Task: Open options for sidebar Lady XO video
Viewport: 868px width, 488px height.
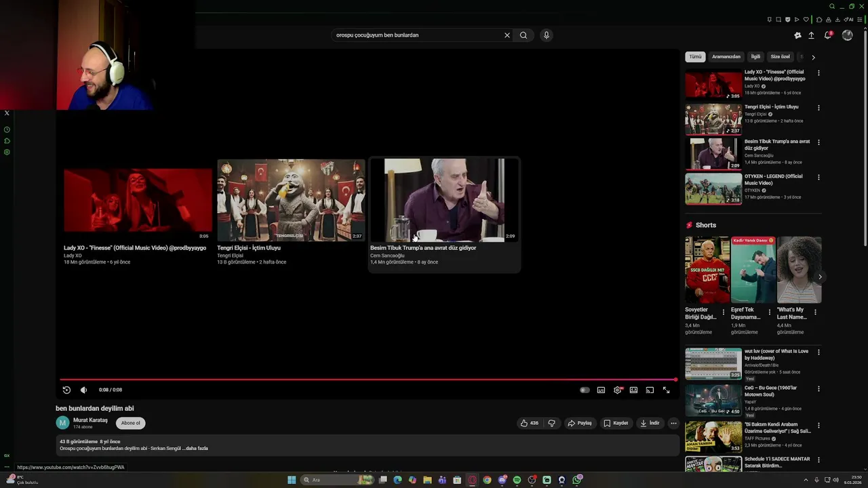Action: 818,73
